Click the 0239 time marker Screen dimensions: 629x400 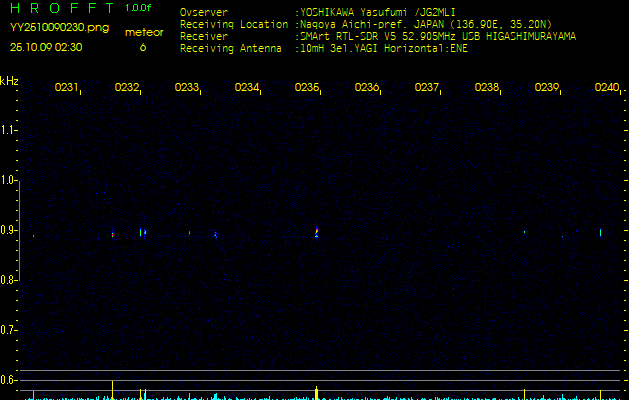pos(547,87)
